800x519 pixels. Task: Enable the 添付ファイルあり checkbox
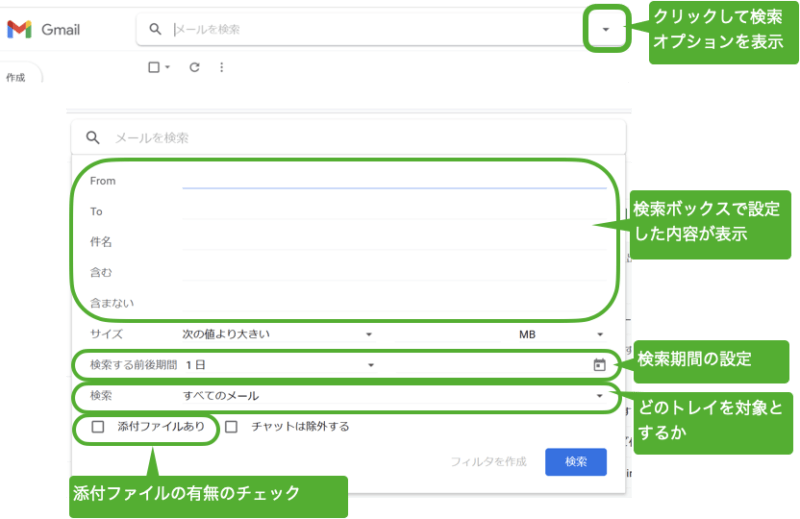point(98,427)
